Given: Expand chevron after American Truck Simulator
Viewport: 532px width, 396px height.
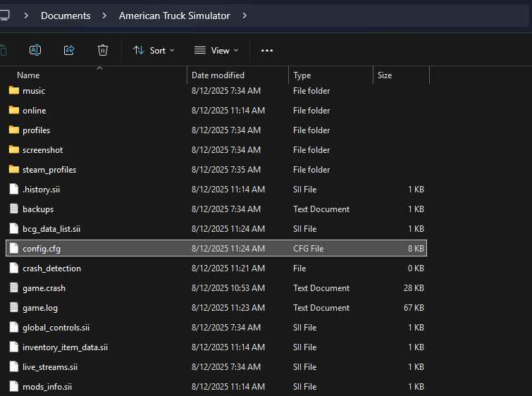Looking at the screenshot, I should 245,16.
